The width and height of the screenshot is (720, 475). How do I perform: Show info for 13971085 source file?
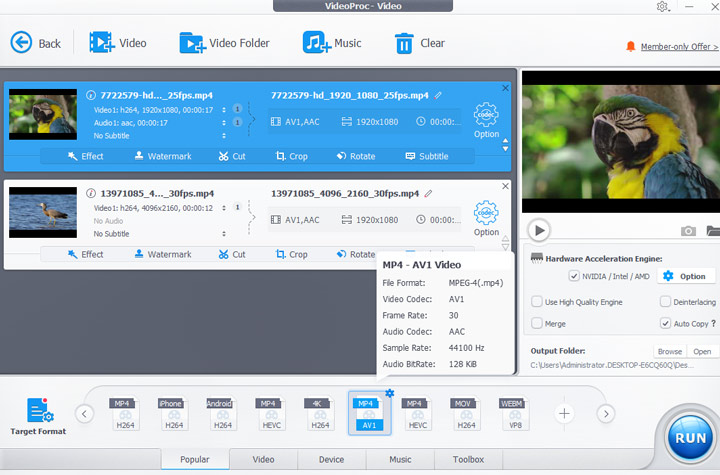[x=91, y=193]
